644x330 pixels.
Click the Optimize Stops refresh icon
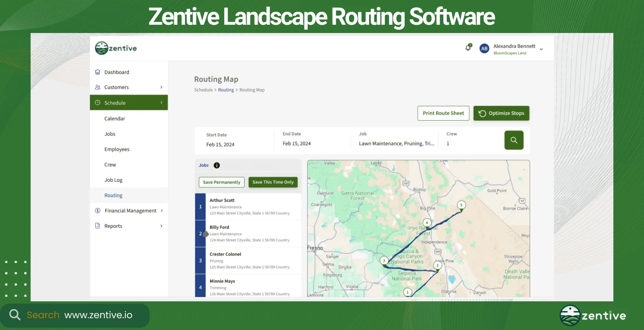pyautogui.click(x=482, y=113)
